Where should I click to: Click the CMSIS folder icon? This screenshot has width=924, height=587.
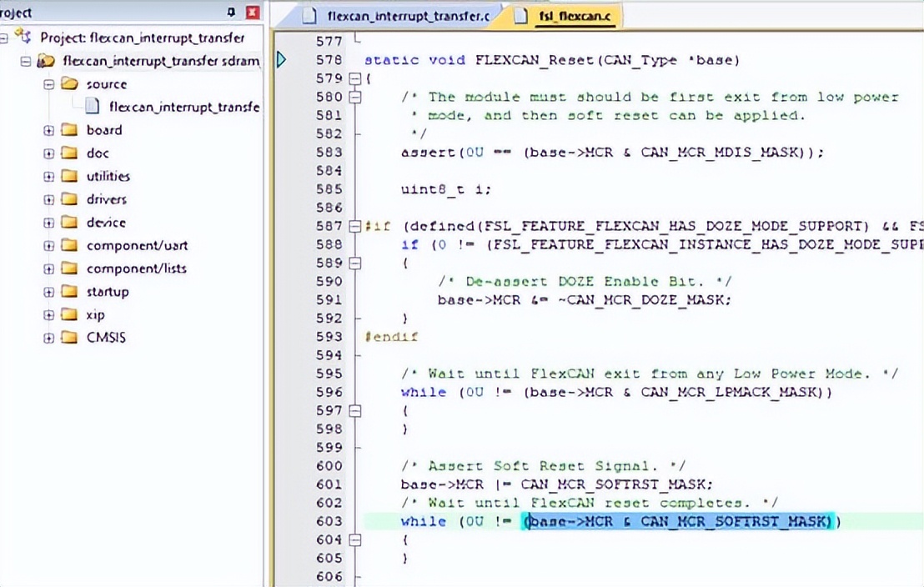click(69, 337)
